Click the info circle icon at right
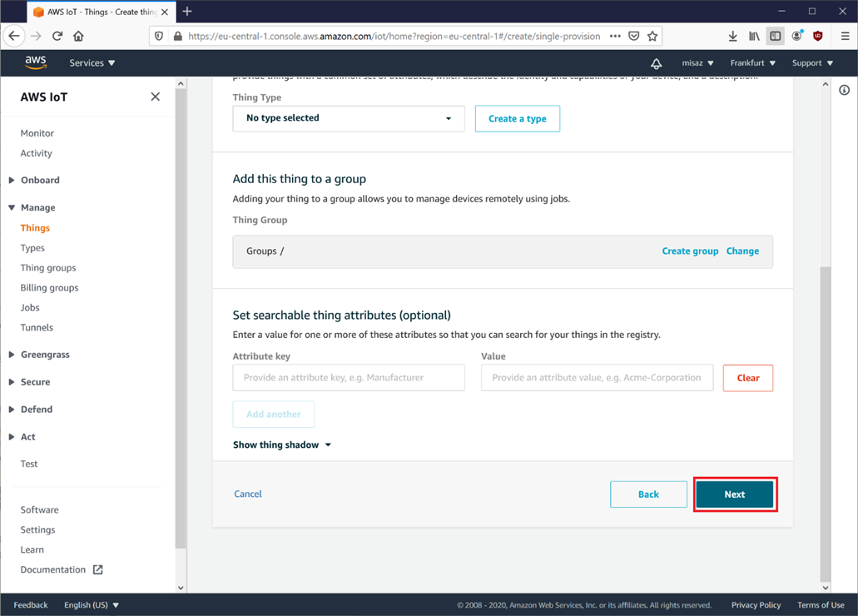Image resolution: width=858 pixels, height=616 pixels. (845, 90)
